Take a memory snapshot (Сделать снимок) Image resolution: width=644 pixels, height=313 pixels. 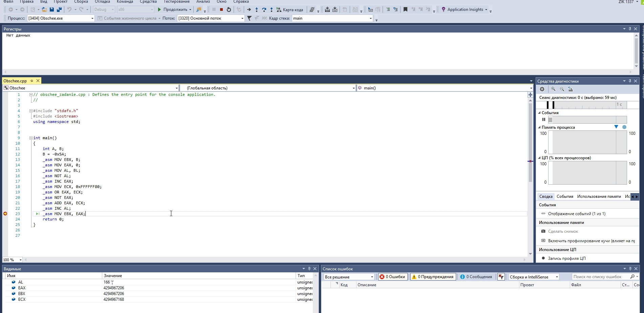(x=563, y=231)
